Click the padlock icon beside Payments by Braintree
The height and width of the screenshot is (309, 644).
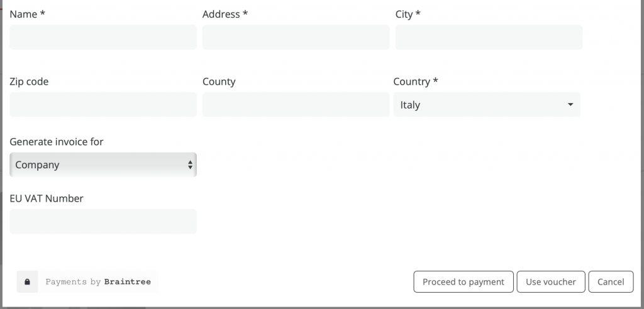coord(27,282)
